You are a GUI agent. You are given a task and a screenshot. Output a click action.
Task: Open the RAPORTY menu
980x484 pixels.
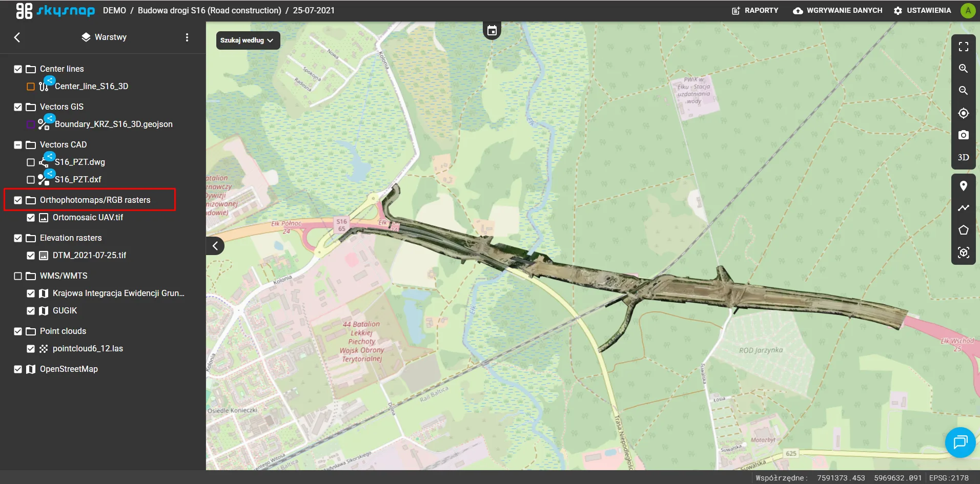[x=754, y=10]
